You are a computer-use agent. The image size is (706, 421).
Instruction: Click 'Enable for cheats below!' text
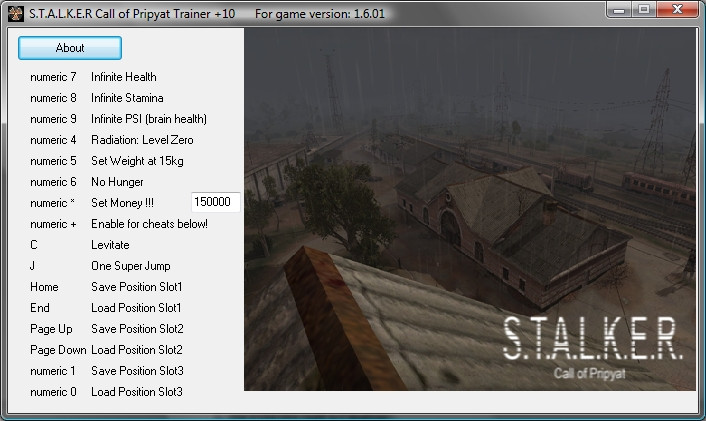[x=149, y=224]
